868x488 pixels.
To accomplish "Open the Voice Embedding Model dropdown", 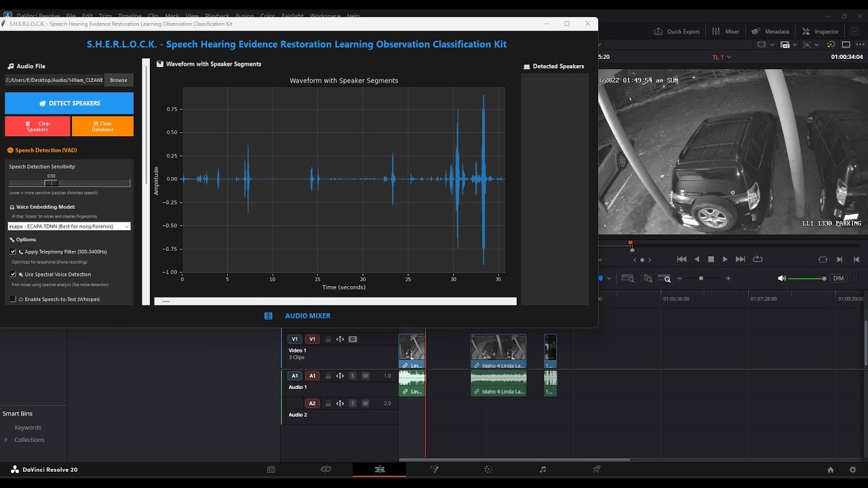I will [69, 226].
